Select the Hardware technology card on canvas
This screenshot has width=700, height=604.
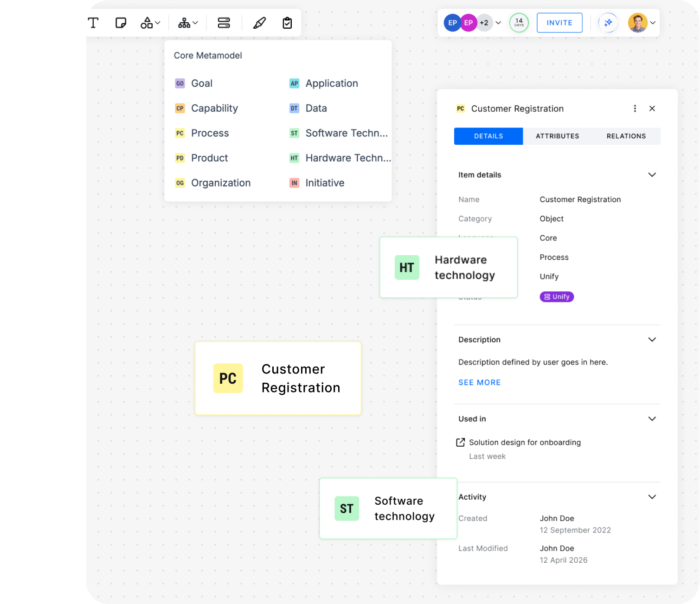point(449,268)
